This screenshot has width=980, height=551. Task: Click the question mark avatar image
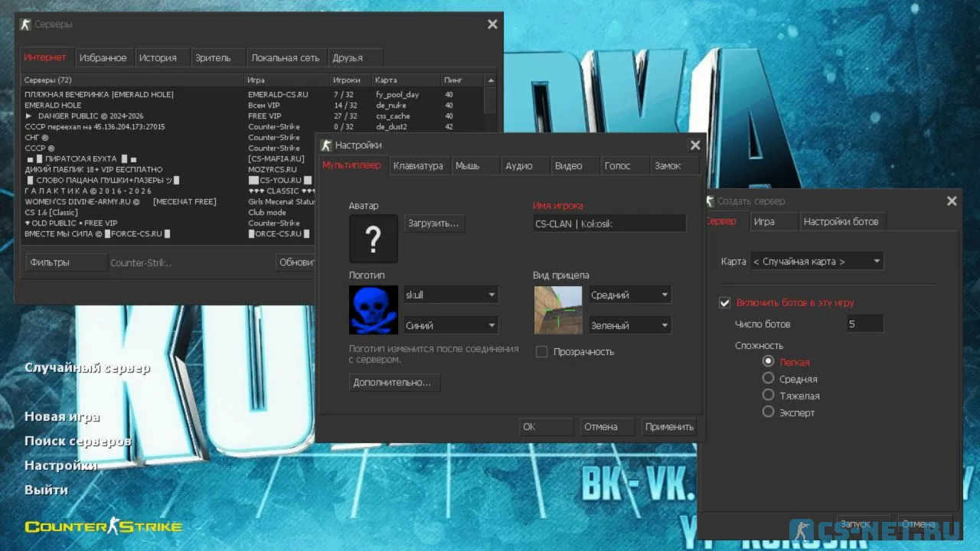(373, 239)
